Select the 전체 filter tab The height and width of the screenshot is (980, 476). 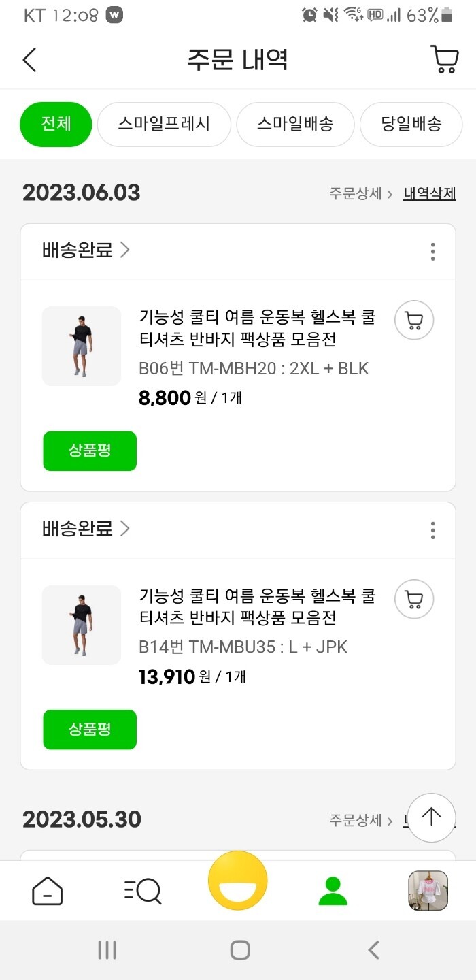pos(56,125)
